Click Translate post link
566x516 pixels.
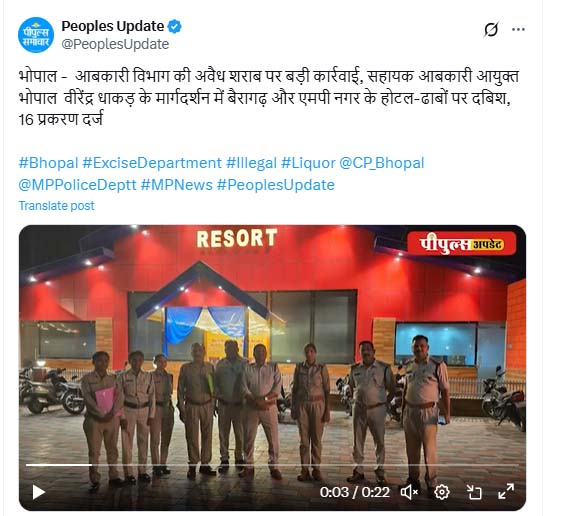(56, 206)
